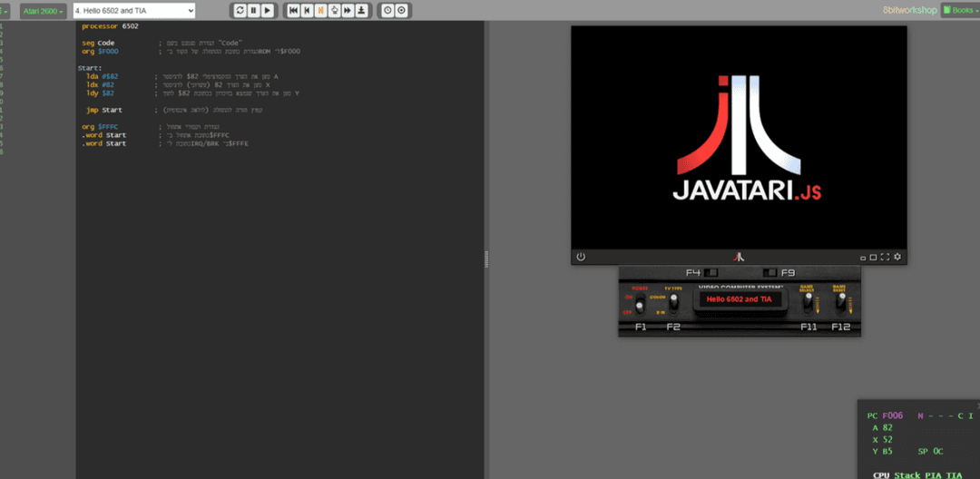Click the clock-shaped execution tracking icon
980x479 pixels.
pyautogui.click(x=387, y=11)
